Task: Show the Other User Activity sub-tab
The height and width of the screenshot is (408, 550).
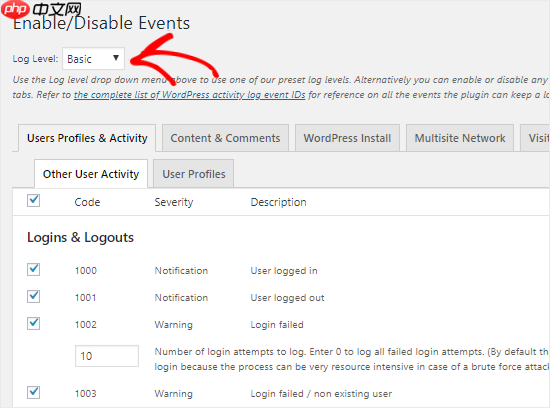Action: pos(91,174)
